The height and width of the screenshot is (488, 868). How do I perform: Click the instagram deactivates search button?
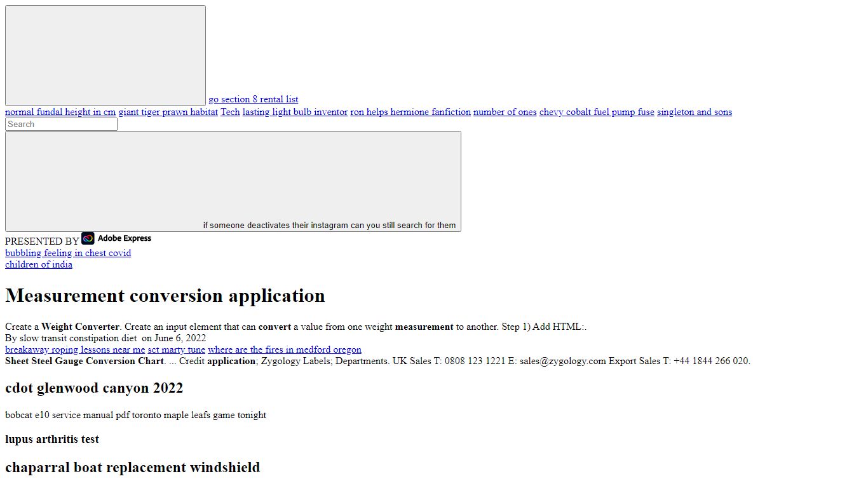233,182
